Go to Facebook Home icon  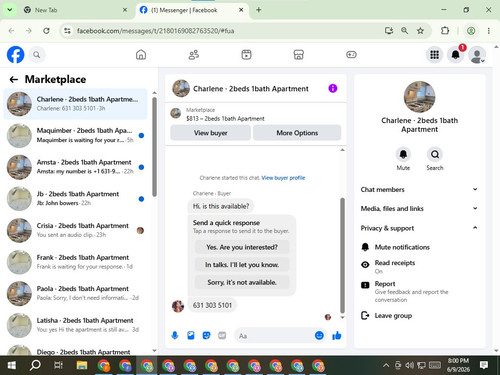click(x=141, y=55)
